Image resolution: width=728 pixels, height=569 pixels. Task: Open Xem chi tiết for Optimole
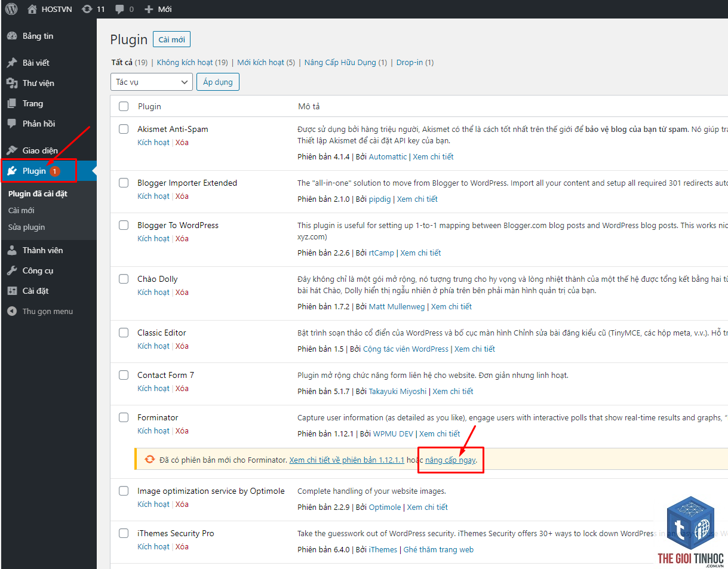[x=428, y=507]
